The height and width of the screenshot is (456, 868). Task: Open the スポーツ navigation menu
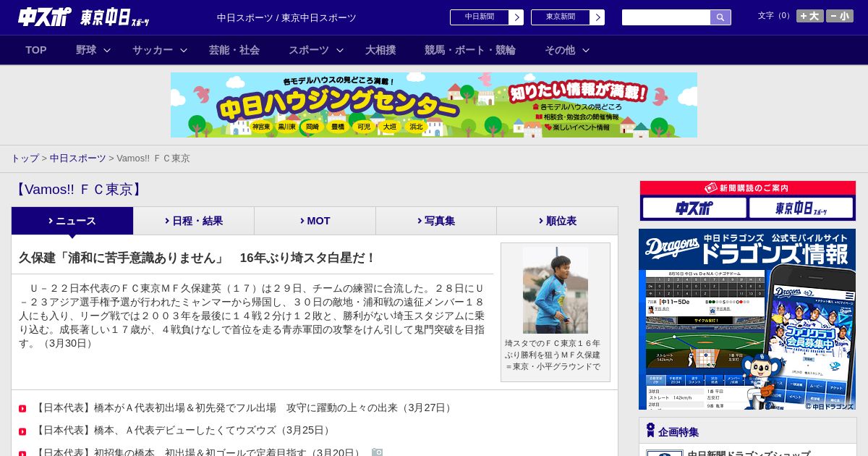pyautogui.click(x=309, y=50)
